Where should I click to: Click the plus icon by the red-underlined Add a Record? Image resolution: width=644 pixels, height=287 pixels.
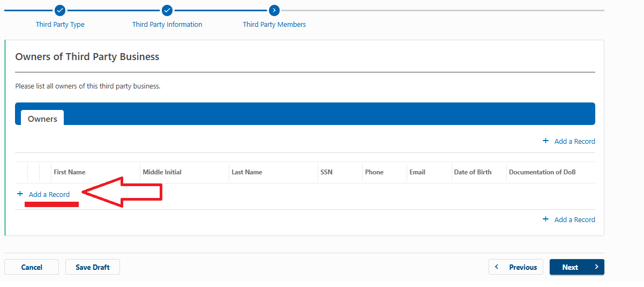tap(20, 194)
